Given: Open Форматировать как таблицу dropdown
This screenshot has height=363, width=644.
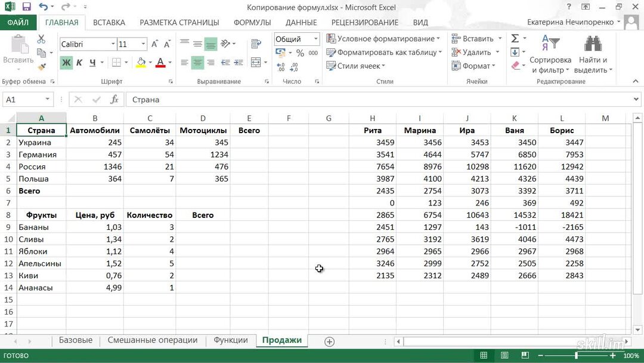Looking at the screenshot, I should [x=384, y=52].
